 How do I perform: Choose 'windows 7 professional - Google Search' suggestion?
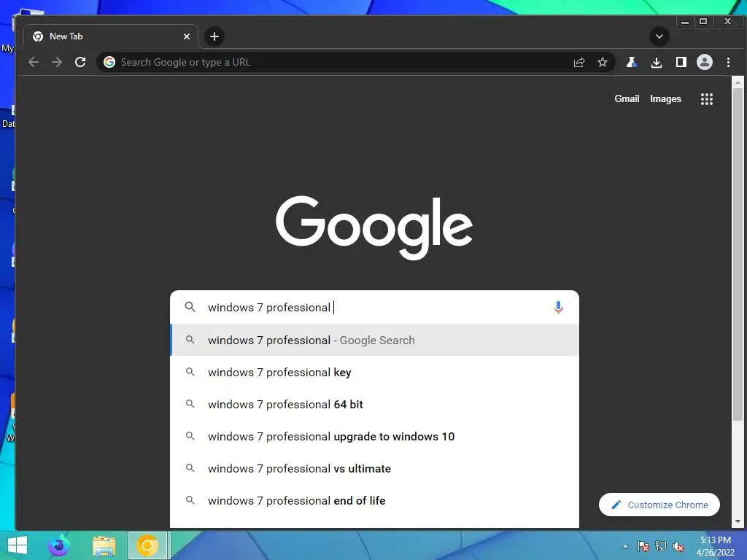pyautogui.click(x=374, y=340)
